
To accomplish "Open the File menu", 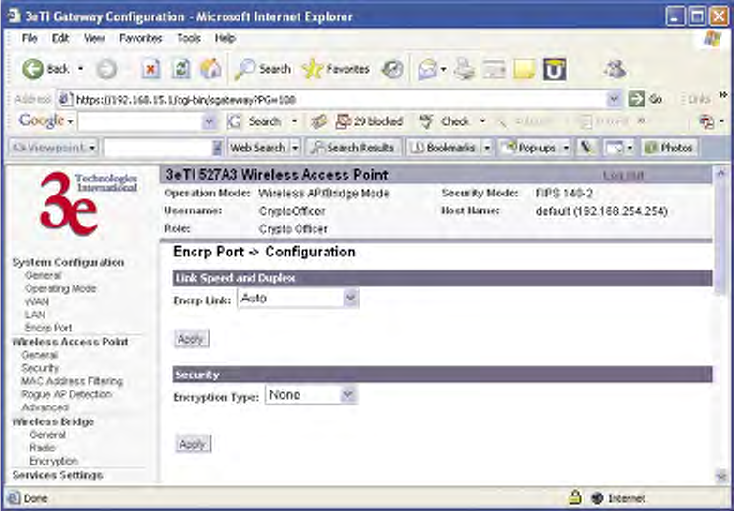I will coord(29,38).
